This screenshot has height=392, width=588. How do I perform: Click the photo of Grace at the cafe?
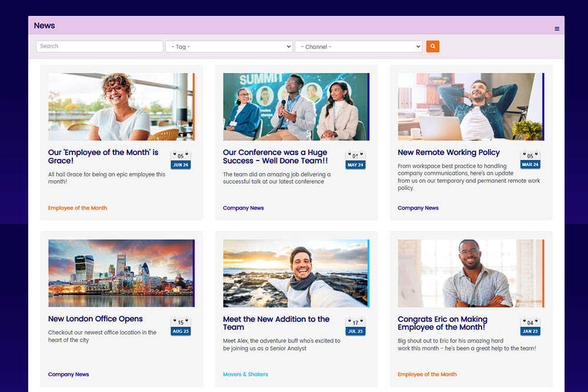[122, 107]
